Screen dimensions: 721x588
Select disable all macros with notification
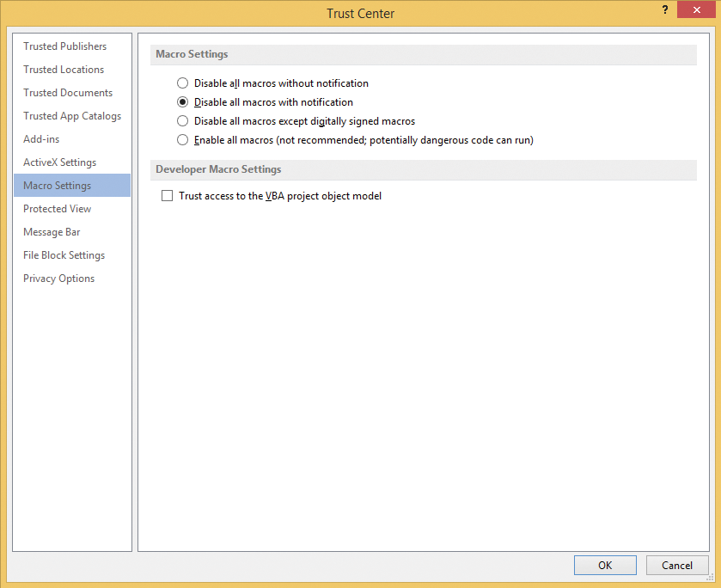[x=181, y=101]
